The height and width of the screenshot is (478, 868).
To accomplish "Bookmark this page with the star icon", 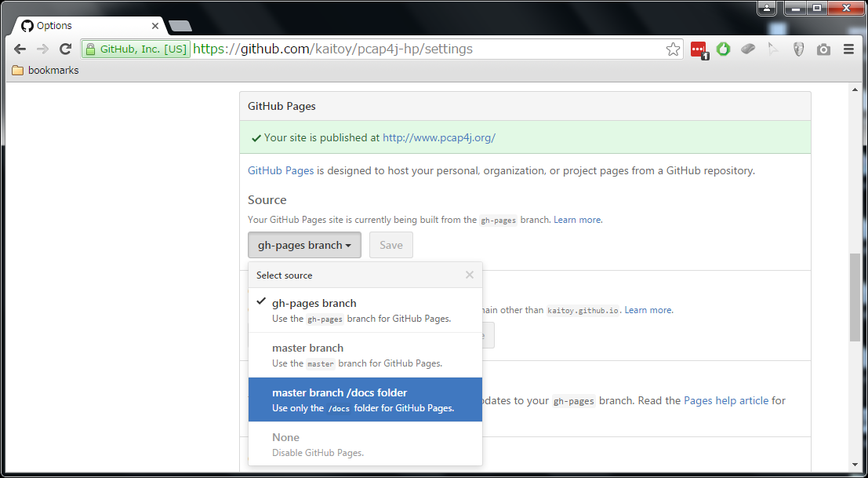I will 673,49.
